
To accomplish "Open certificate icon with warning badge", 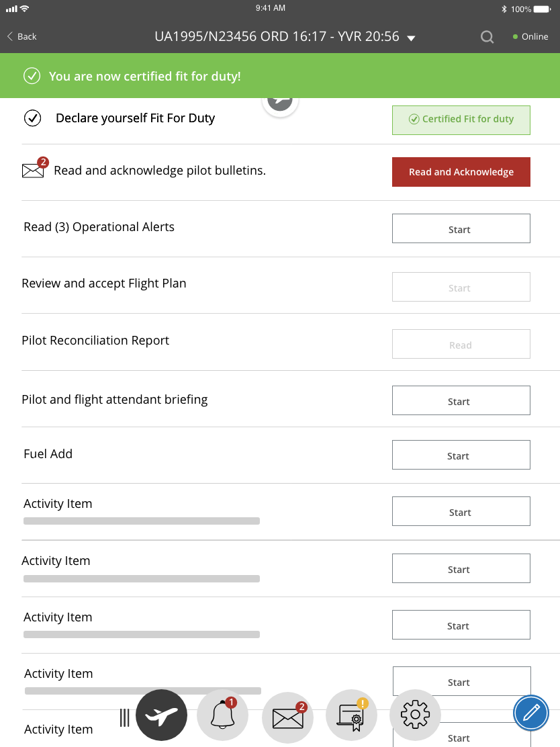I will (351, 716).
